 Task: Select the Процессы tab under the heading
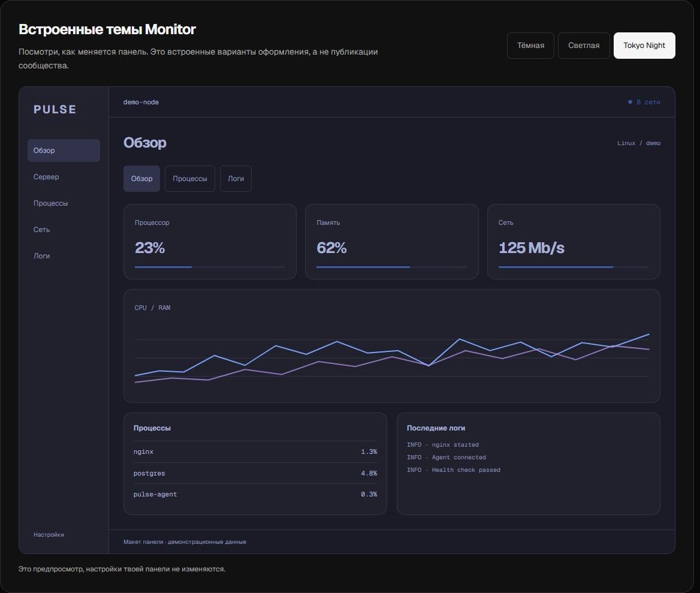pos(190,179)
